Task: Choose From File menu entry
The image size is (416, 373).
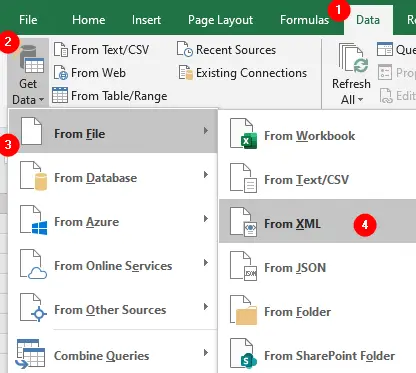Action: [113, 131]
